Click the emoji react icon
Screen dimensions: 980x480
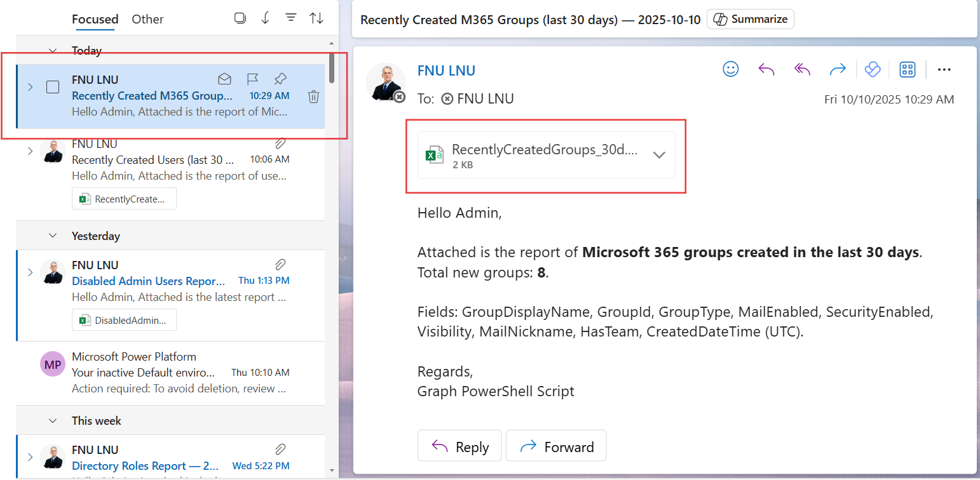click(731, 69)
